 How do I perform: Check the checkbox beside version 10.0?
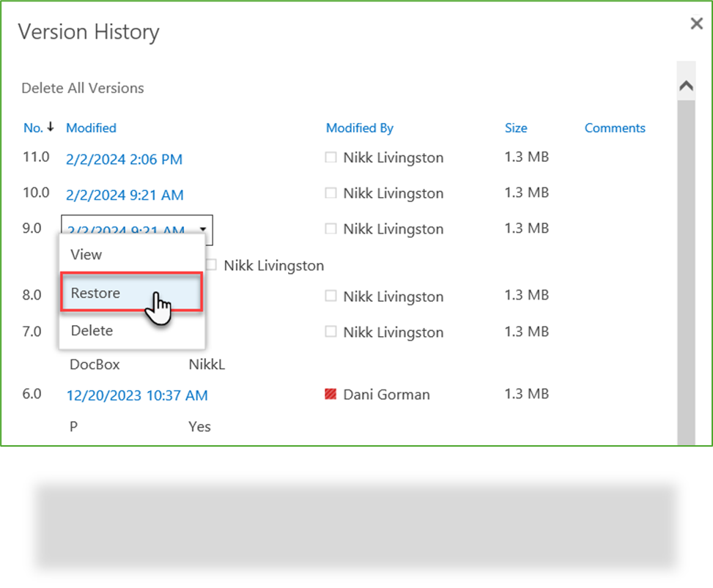coord(330,193)
